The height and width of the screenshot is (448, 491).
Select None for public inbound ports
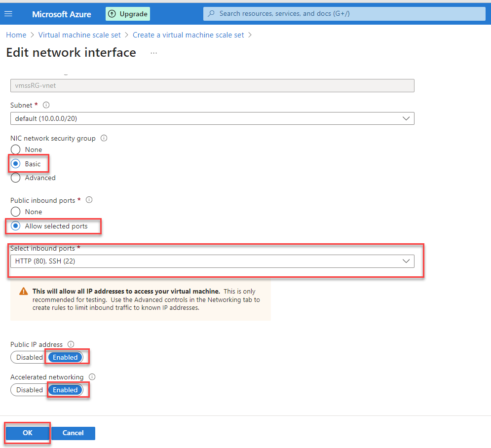tap(15, 211)
